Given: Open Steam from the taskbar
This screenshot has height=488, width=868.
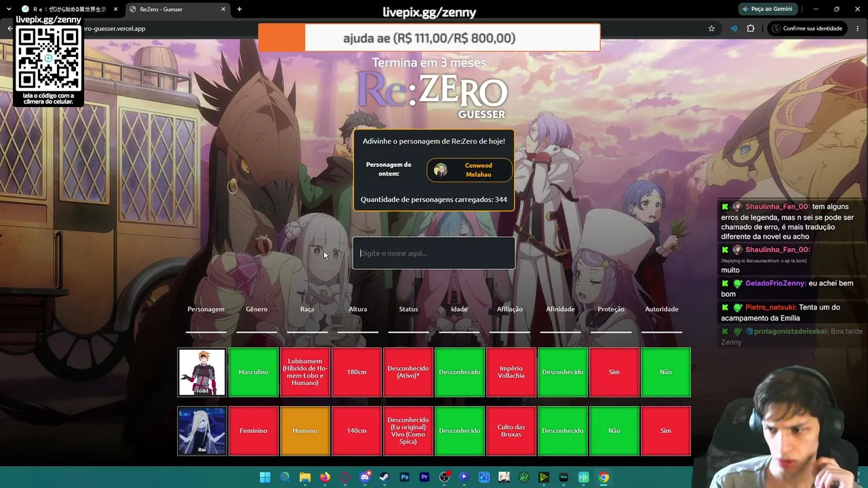Looking at the screenshot, I should pyautogui.click(x=384, y=477).
